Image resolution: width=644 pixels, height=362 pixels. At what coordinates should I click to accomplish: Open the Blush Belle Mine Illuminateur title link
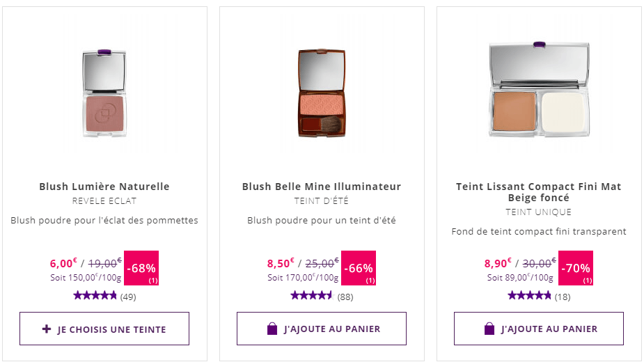click(322, 187)
